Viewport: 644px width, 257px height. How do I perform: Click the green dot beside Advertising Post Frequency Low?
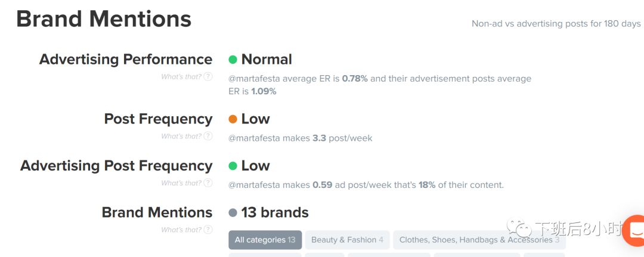tap(233, 166)
